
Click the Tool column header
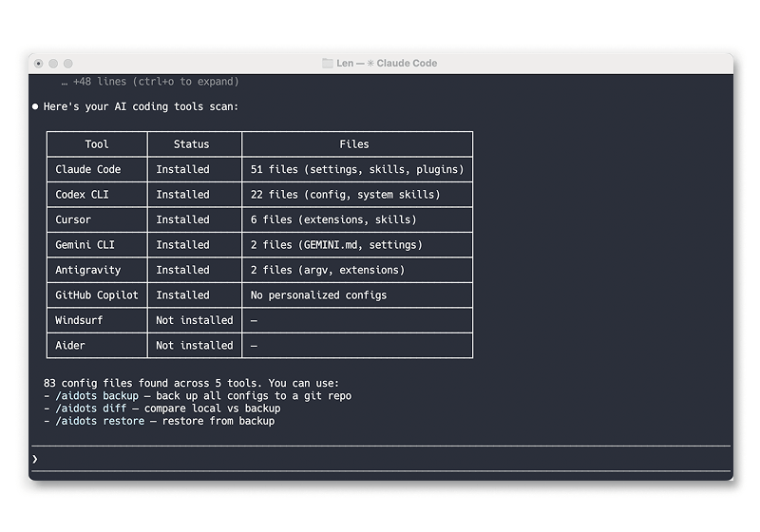point(97,144)
